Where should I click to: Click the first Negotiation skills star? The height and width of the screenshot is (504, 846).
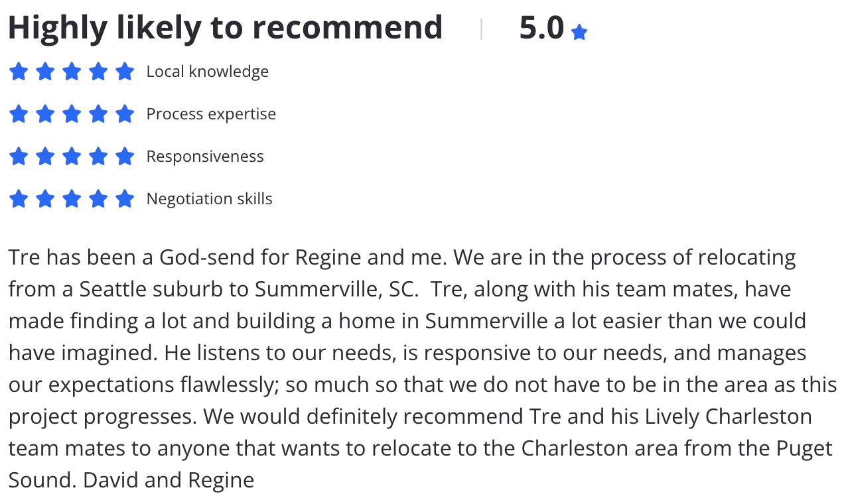[19, 199]
